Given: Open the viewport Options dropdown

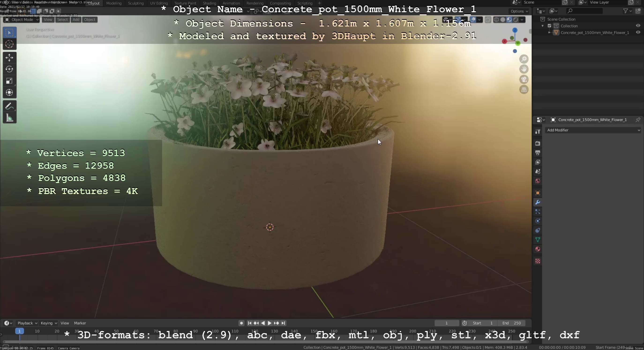Looking at the screenshot, I should point(519,11).
